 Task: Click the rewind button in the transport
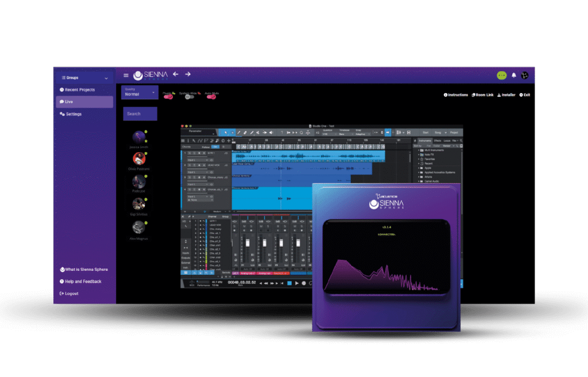(x=266, y=283)
